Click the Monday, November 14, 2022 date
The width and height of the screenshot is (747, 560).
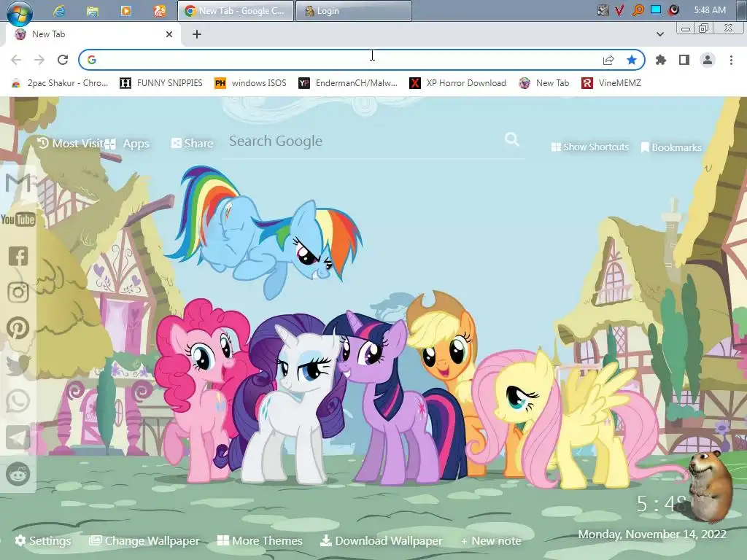click(x=652, y=534)
